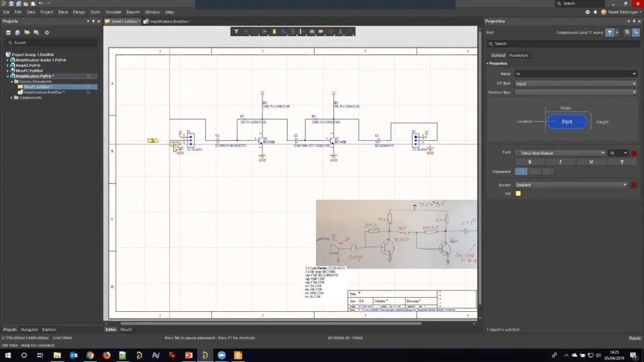644x362 pixels.
Task: Click the open folder icon in the title bar
Action: coord(26,3)
